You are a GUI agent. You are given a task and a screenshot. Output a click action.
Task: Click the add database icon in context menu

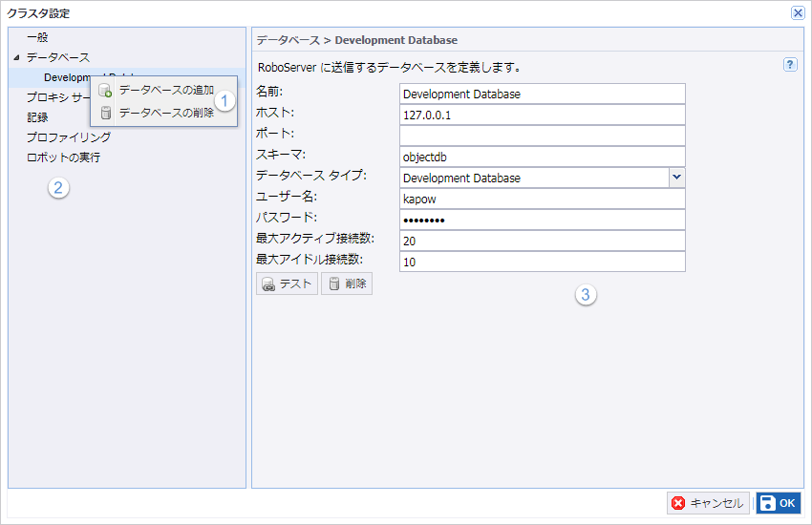tap(105, 91)
